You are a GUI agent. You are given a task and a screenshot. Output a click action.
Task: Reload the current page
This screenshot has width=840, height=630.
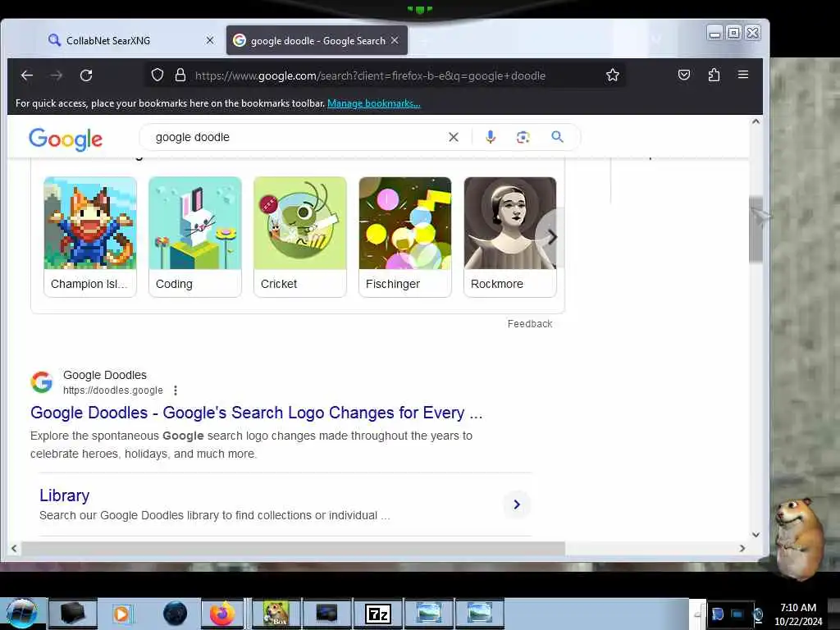point(86,75)
